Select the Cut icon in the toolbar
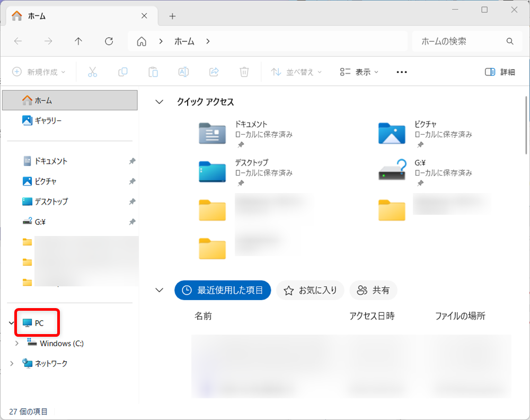Screen dimensions: 530x420 [x=92, y=72]
